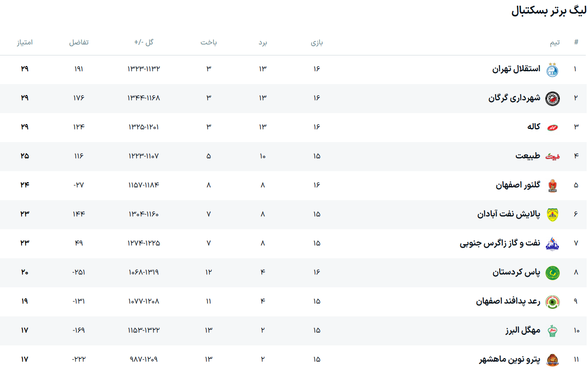Image resolution: width=588 pixels, height=374 pixels.
Task: Click the Palayesh Naft Abadan logo
Action: (552, 214)
